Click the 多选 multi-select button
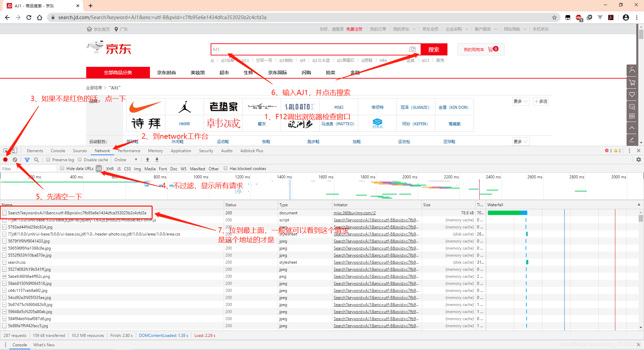644x350 pixels. tap(541, 101)
